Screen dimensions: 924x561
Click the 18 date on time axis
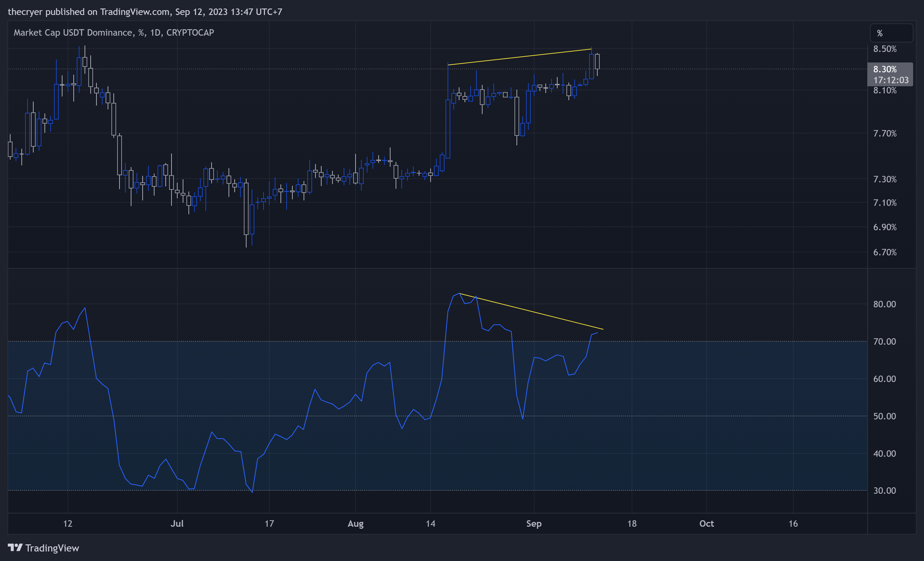coord(632,524)
